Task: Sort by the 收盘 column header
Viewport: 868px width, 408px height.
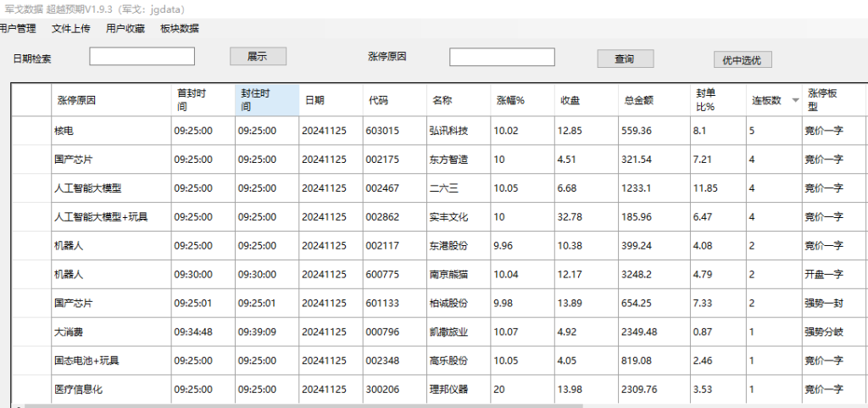Action: 587,100
